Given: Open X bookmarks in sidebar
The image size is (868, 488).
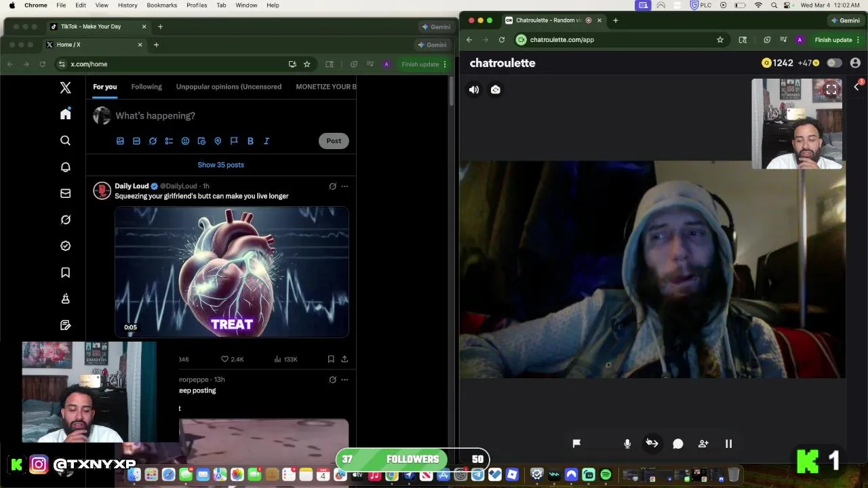Looking at the screenshot, I should [66, 272].
